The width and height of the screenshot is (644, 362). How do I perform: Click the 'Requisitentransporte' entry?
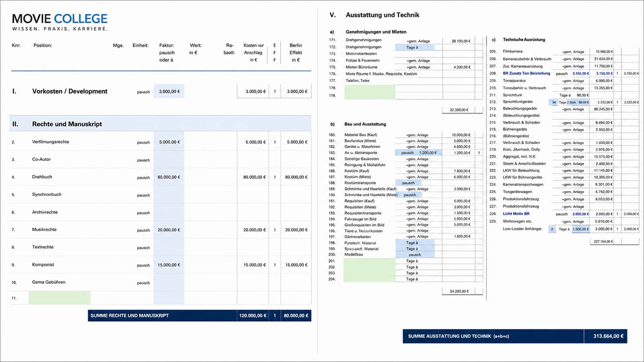click(363, 213)
